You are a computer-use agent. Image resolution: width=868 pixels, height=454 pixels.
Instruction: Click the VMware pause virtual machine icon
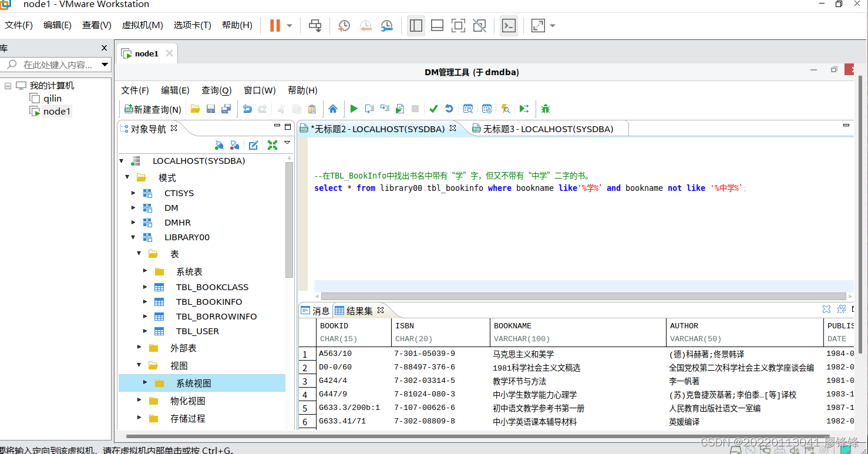(275, 26)
